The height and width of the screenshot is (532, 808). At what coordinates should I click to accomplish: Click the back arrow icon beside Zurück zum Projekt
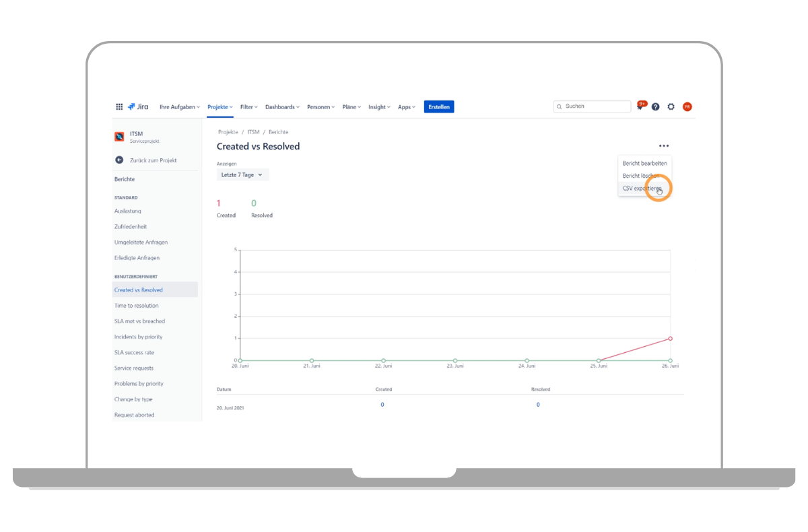[119, 160]
